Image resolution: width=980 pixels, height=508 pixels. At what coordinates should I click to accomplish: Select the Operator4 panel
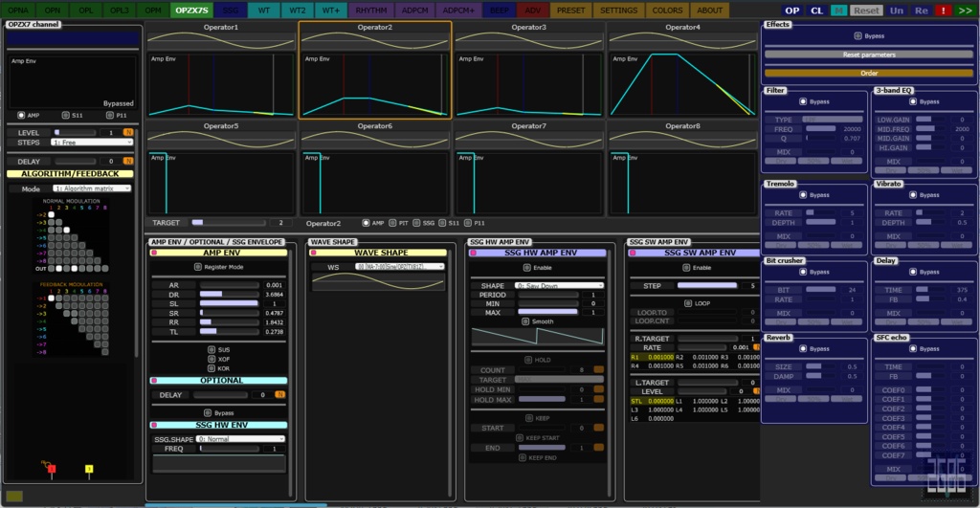(682, 70)
